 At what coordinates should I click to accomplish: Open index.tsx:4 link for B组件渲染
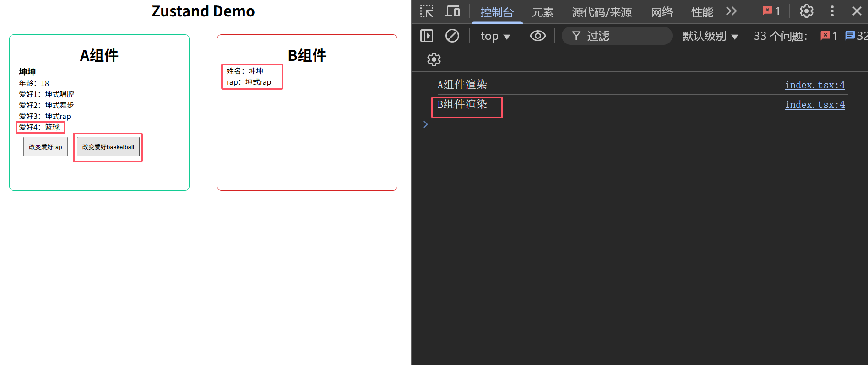tap(815, 105)
